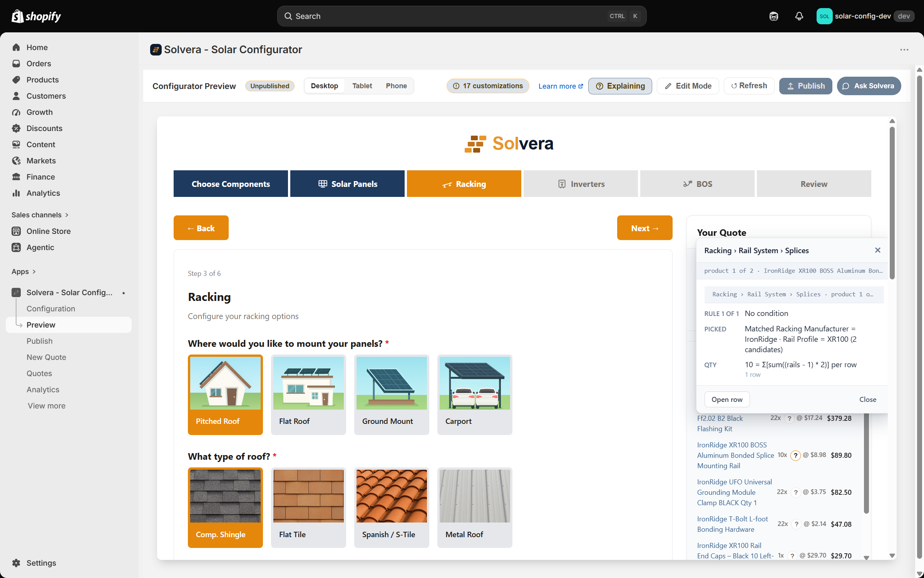Click the Solvera app icon beside the title
924x578 pixels.
pyautogui.click(x=156, y=50)
